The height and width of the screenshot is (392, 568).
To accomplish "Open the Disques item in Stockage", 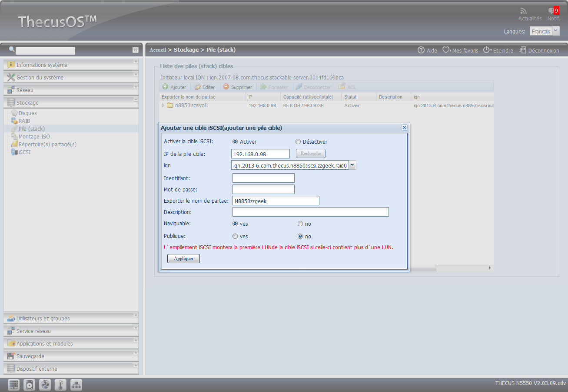I will [x=27, y=113].
